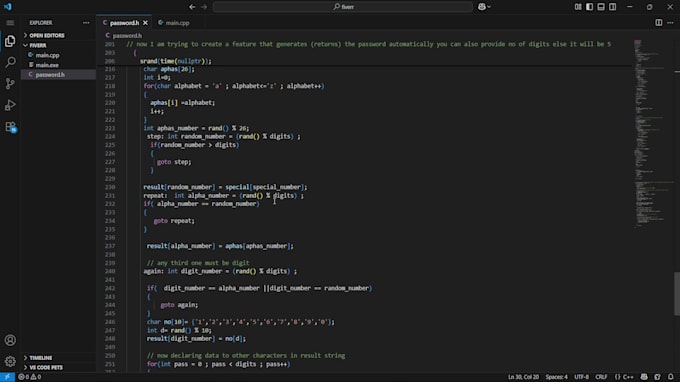Open main.cpp in the explorer
The height and width of the screenshot is (382, 680).
(x=47, y=55)
